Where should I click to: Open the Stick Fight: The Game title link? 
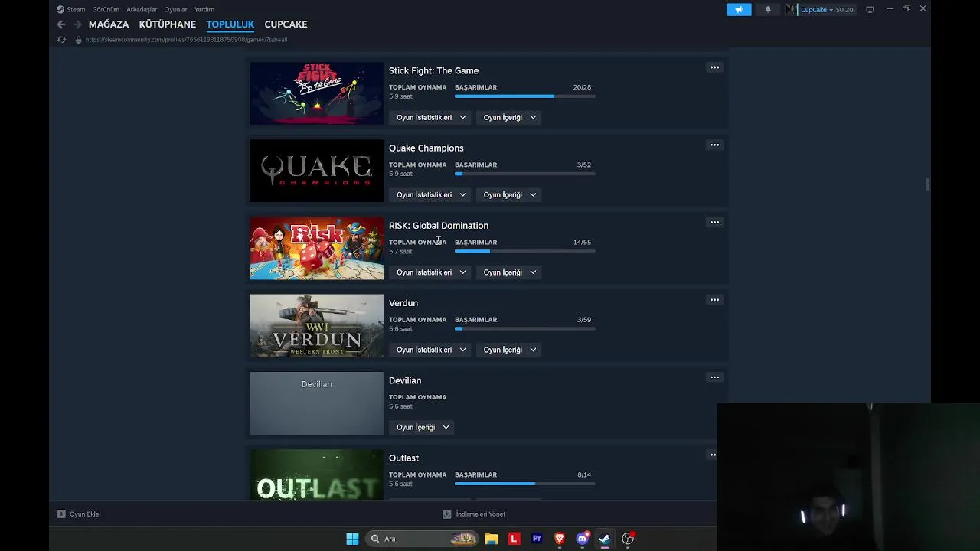tap(433, 70)
